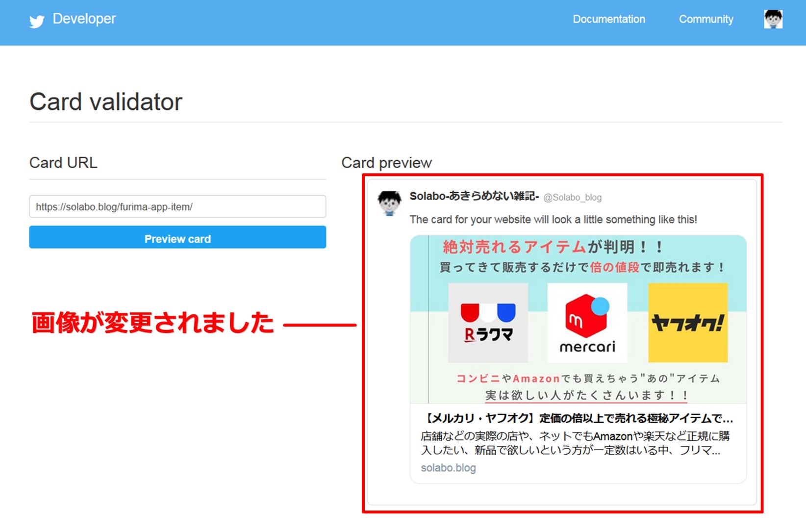Image resolution: width=806 pixels, height=532 pixels.
Task: Click the card title 【メルカリ・ヤフオク】
Action: (x=577, y=418)
